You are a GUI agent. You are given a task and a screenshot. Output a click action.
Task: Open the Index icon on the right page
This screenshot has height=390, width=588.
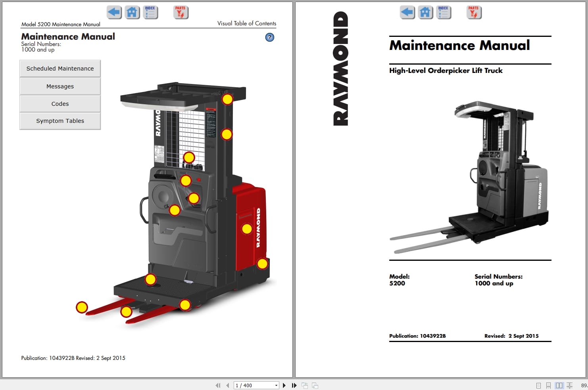444,12
